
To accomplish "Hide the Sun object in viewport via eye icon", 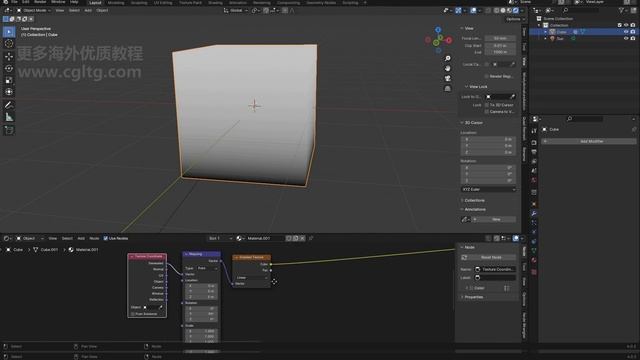I will (626, 38).
